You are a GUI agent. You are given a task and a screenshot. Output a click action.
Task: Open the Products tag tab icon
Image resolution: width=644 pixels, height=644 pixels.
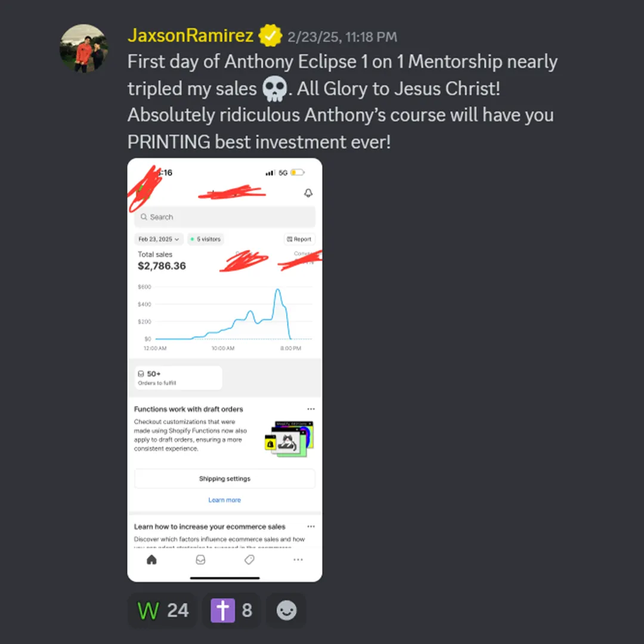pyautogui.click(x=249, y=559)
